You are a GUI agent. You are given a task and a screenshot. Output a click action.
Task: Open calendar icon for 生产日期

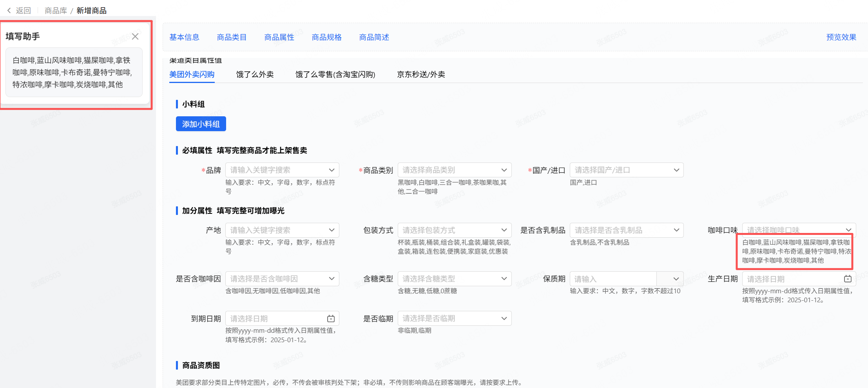pos(848,279)
